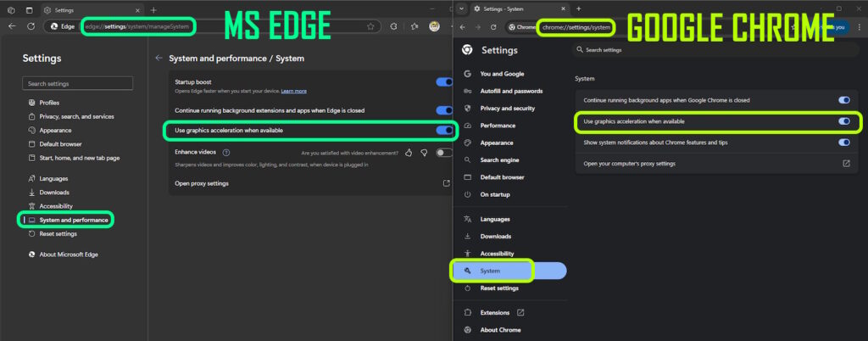868x341 pixels.
Task: Open Edge's Privacy, search, and services settings
Action: tap(76, 116)
